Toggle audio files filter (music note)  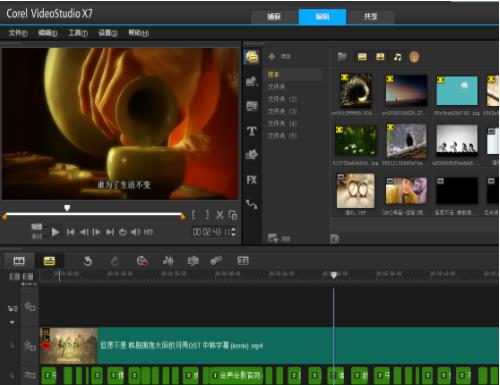[397, 57]
